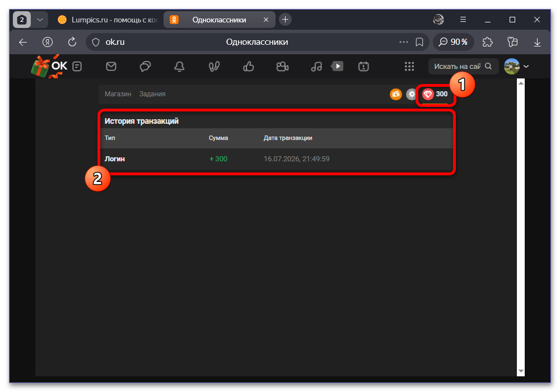Open the video camera icon in OK navigation
The image size is (560, 392).
282,67
